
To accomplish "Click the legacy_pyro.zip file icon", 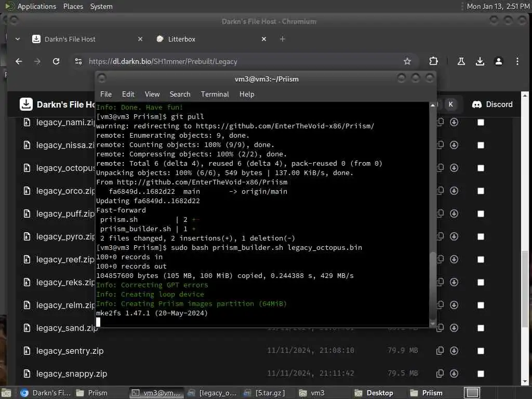I will tap(27, 236).
